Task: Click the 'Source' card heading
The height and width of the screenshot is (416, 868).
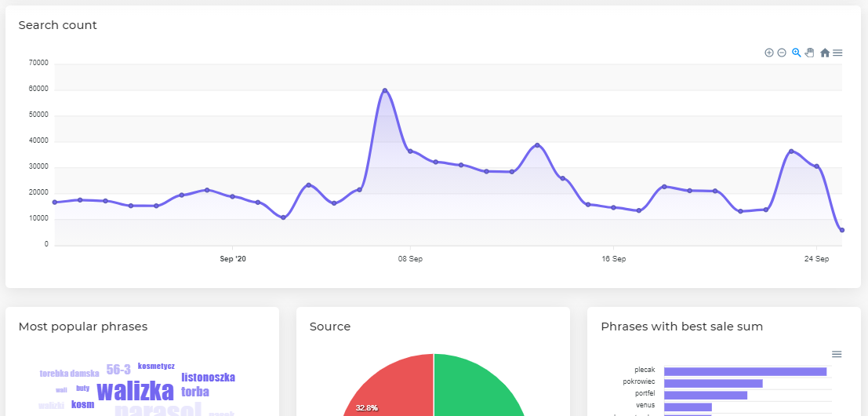Action: 330,327
